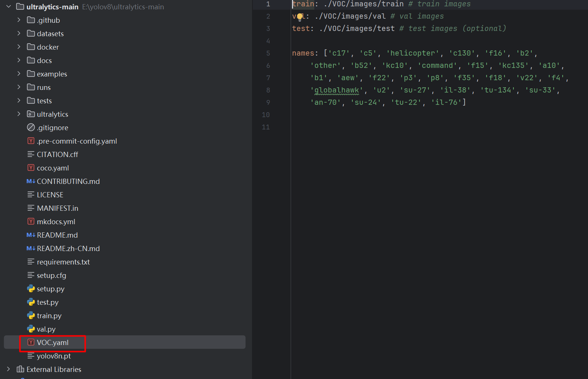
Task: Click the Markdown icon of README.md
Action: [31, 235]
